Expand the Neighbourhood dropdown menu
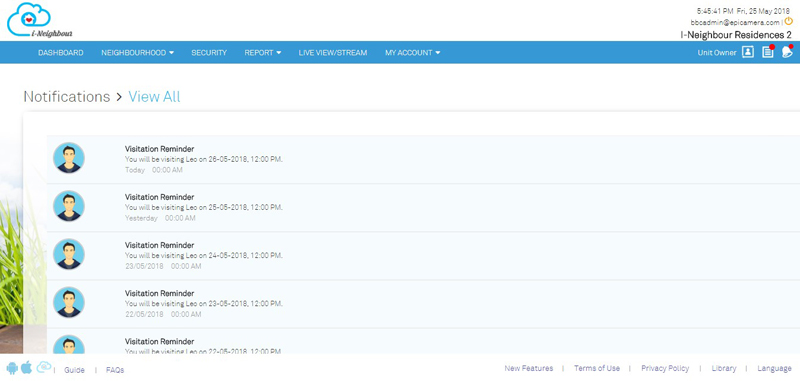Viewport: 800px width, 381px height. (x=138, y=53)
